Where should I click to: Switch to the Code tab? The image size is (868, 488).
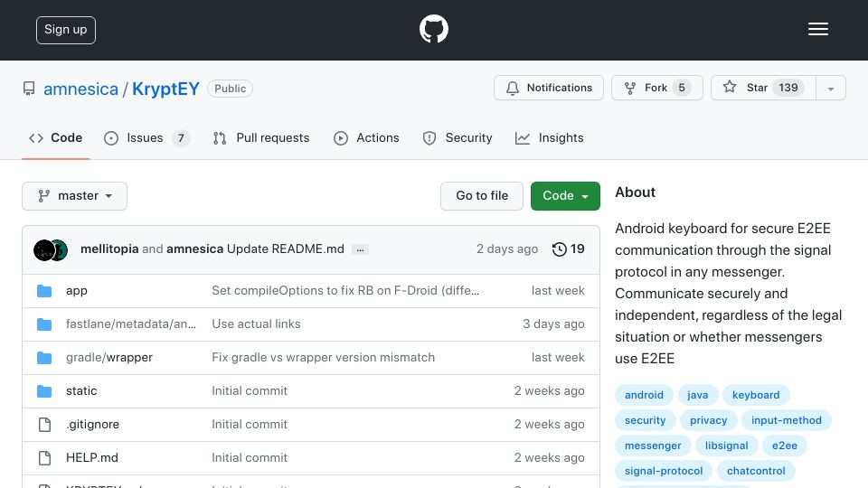pyautogui.click(x=55, y=137)
